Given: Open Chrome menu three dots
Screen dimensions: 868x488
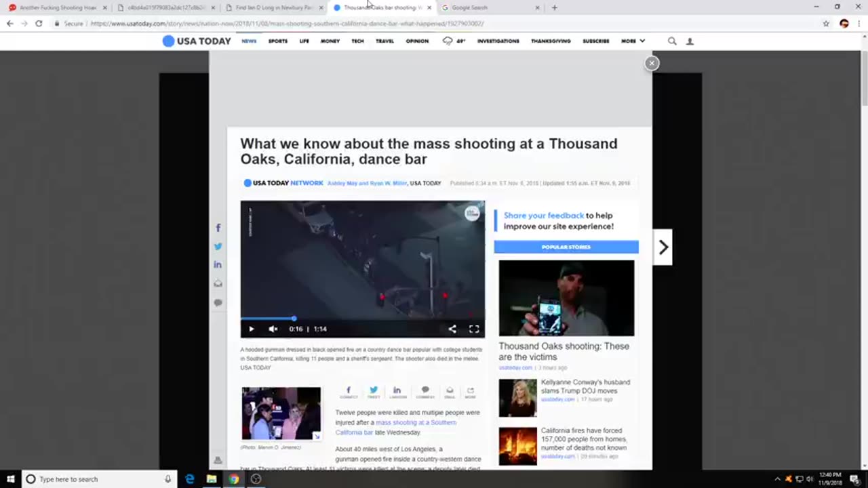Looking at the screenshot, I should tap(859, 23).
